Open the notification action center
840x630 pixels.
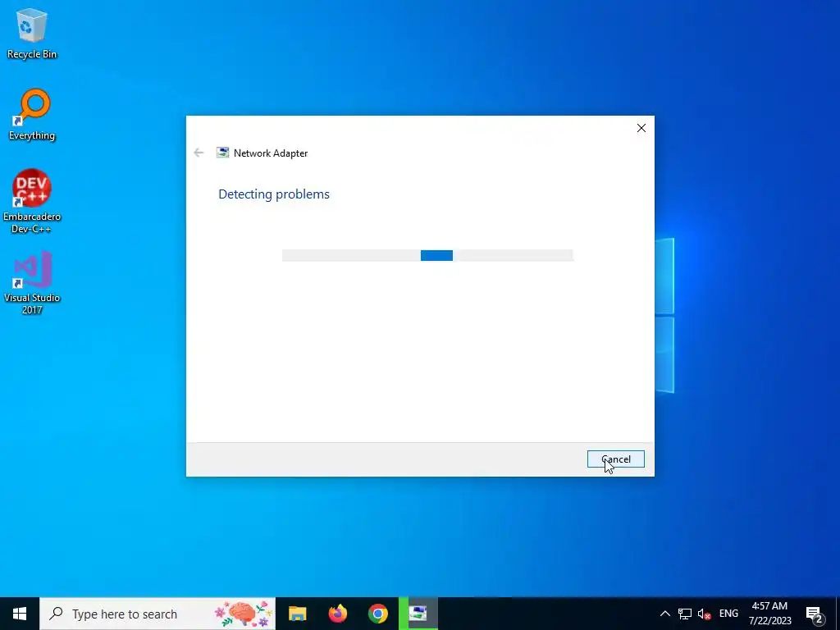tap(815, 614)
